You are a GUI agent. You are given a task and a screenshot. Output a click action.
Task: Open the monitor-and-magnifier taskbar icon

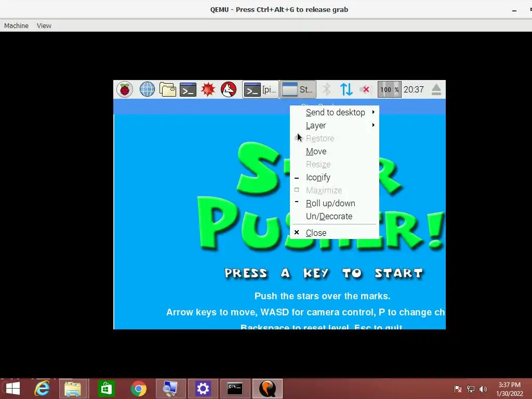(170, 389)
